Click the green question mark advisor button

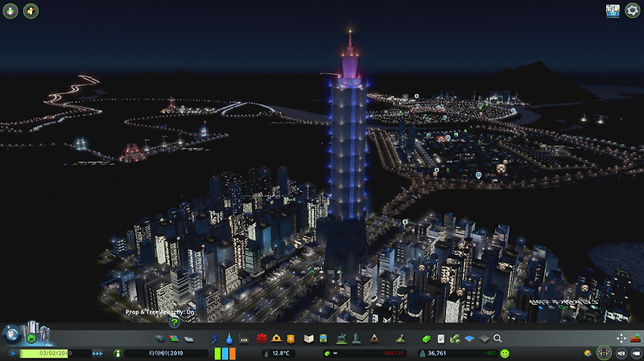(174, 322)
